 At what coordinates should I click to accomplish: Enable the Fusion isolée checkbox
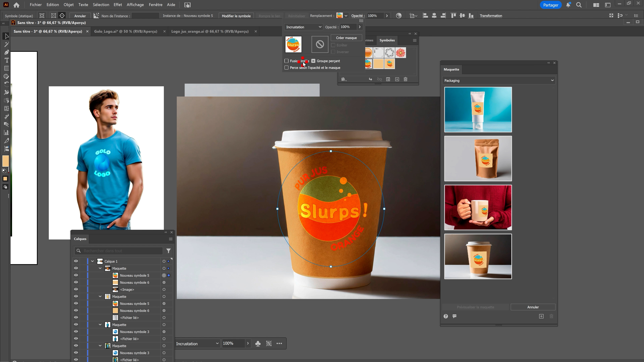286,61
